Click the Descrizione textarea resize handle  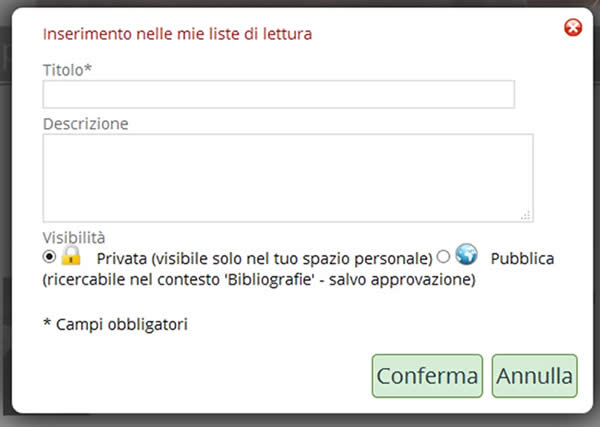click(526, 215)
